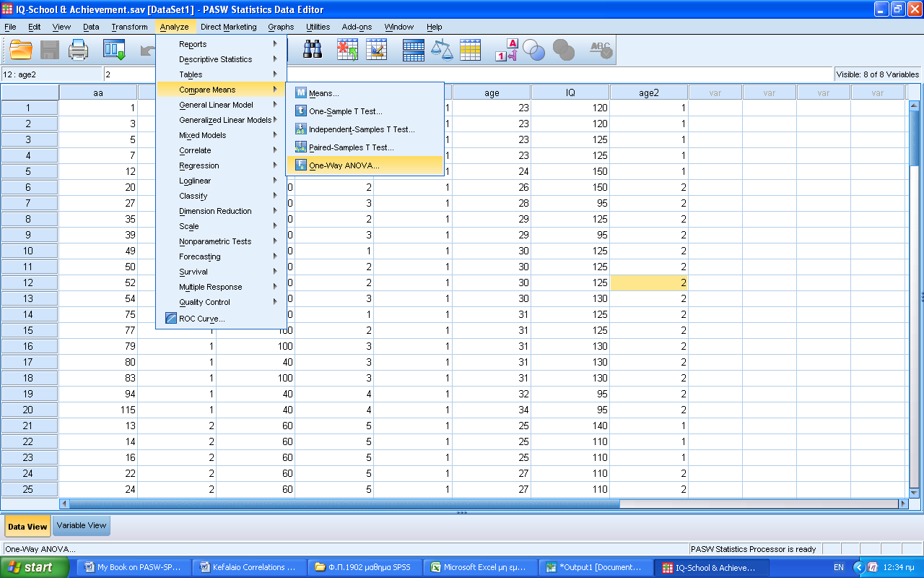Screen dimensions: 924x578
Task: Click the Spell Check ABC icon
Action: coord(601,49)
